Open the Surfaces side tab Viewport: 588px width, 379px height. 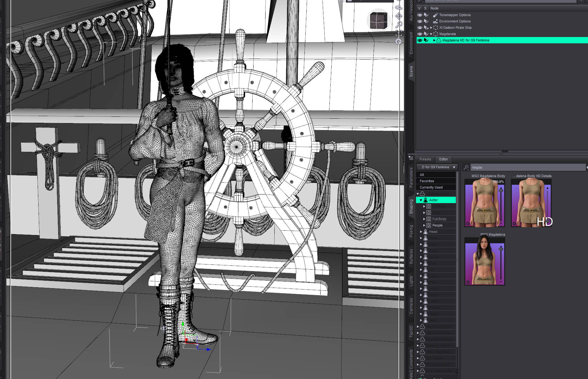(x=411, y=256)
